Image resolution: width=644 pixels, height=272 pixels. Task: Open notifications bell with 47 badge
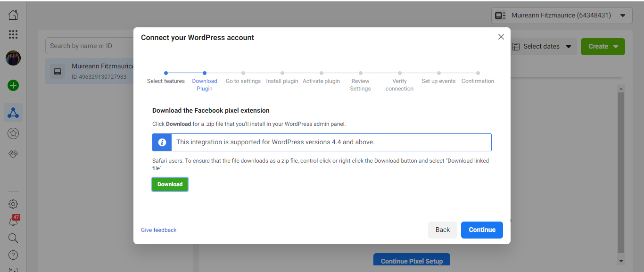tap(13, 221)
